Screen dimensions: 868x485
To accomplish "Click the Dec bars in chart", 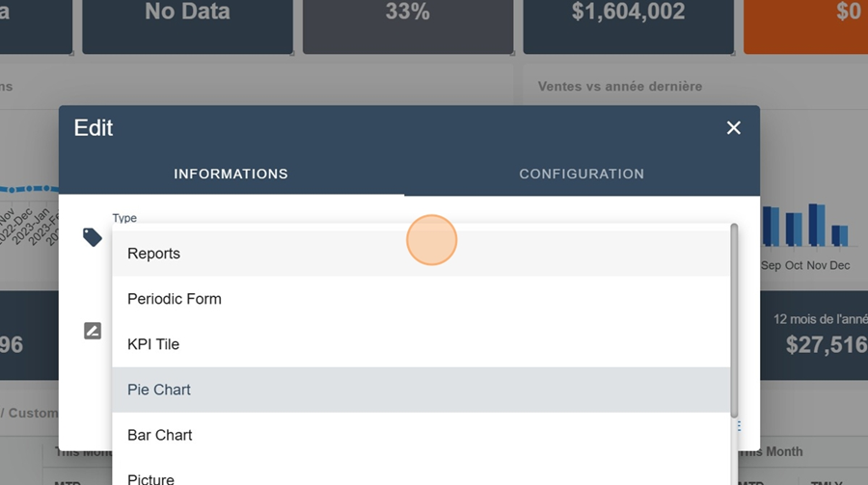I will (x=839, y=235).
